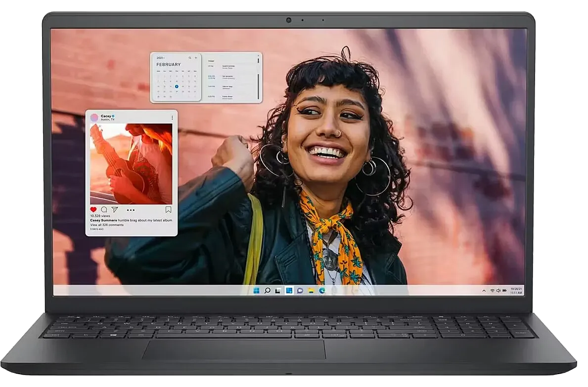Image resolution: width=588 pixels, height=387 pixels.
Task: Open File Explorer from taskbar
Action: click(x=311, y=290)
